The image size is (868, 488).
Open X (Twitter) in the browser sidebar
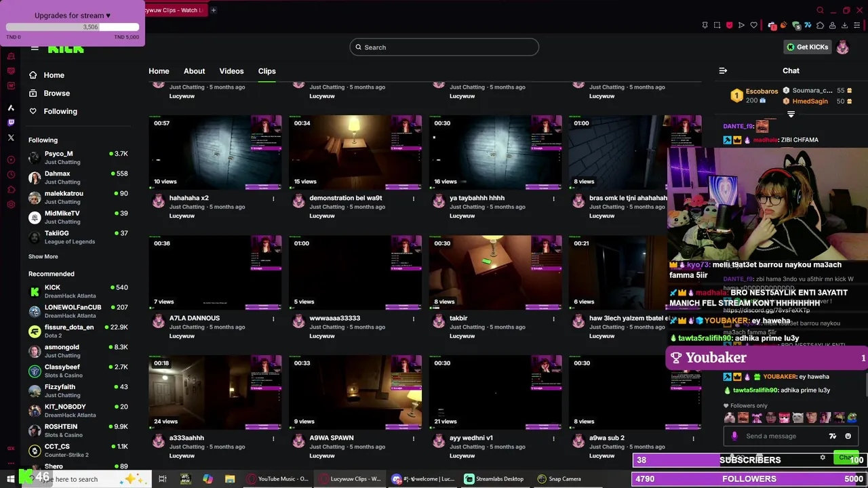pos(11,138)
